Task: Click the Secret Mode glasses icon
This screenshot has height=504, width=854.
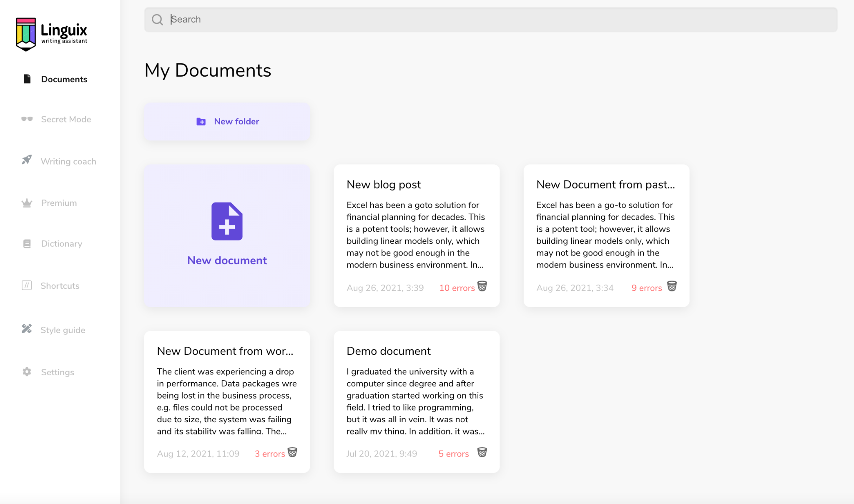Action: coord(27,119)
